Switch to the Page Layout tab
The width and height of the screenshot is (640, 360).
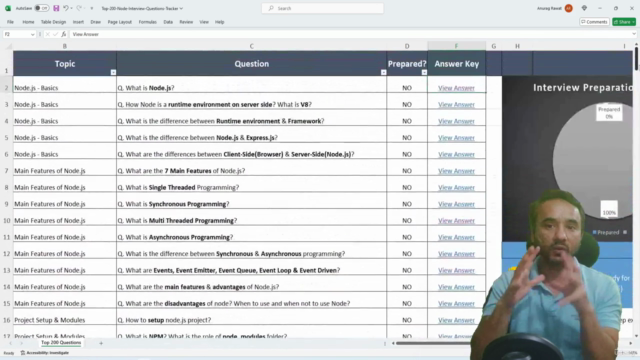120,22
